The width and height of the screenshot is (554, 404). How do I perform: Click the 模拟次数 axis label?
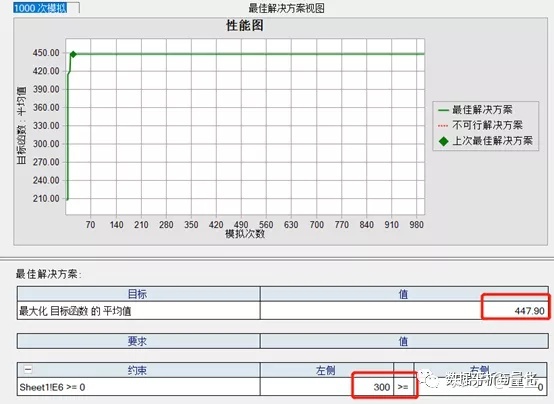click(245, 234)
